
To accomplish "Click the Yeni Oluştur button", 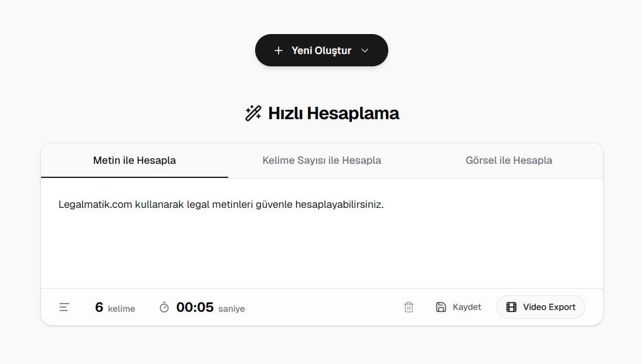I will (321, 50).
